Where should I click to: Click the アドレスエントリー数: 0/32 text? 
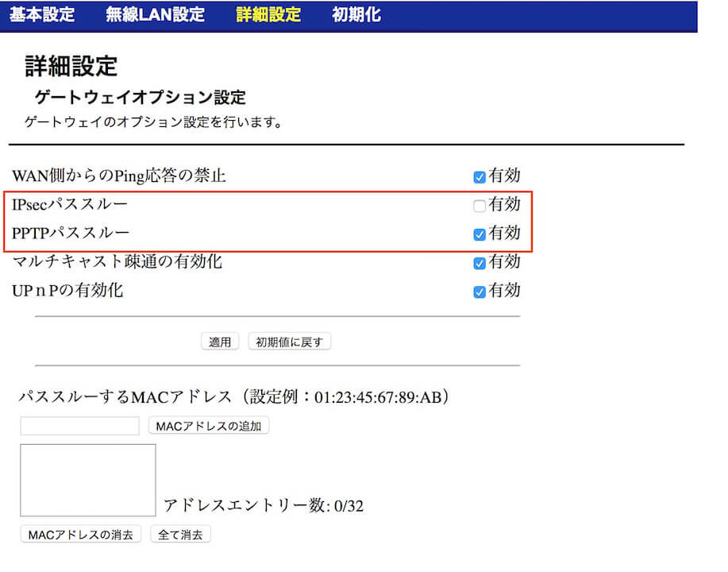pos(264,505)
